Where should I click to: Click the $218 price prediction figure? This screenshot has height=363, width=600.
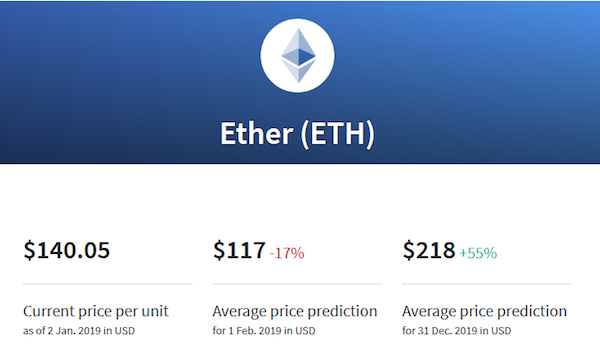pos(429,250)
